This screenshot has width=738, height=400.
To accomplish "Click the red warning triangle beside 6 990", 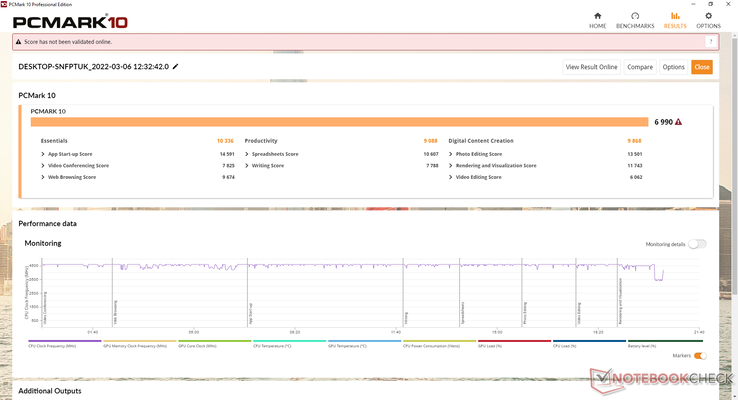I will click(678, 122).
